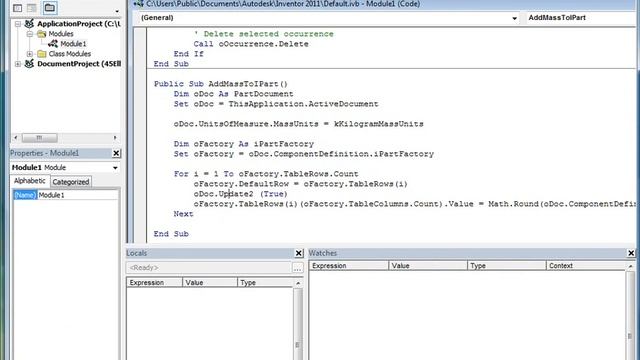Click the Locals Expression column header
640x360 pixels.
click(154, 282)
